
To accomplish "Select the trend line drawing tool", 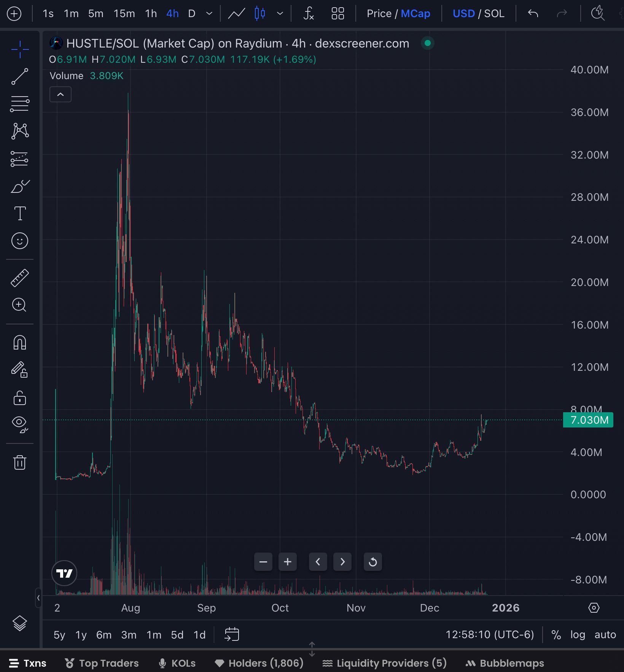I will pos(20,76).
